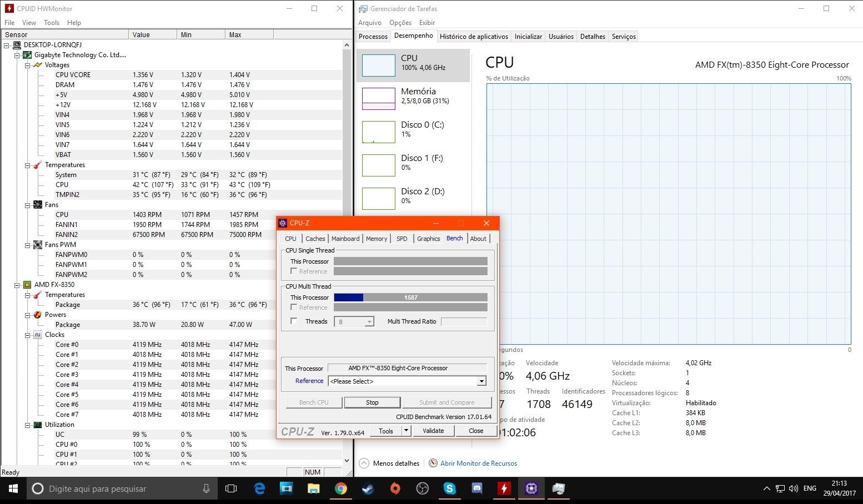
Task: Open OBS Studio from the taskbar
Action: pos(422,489)
